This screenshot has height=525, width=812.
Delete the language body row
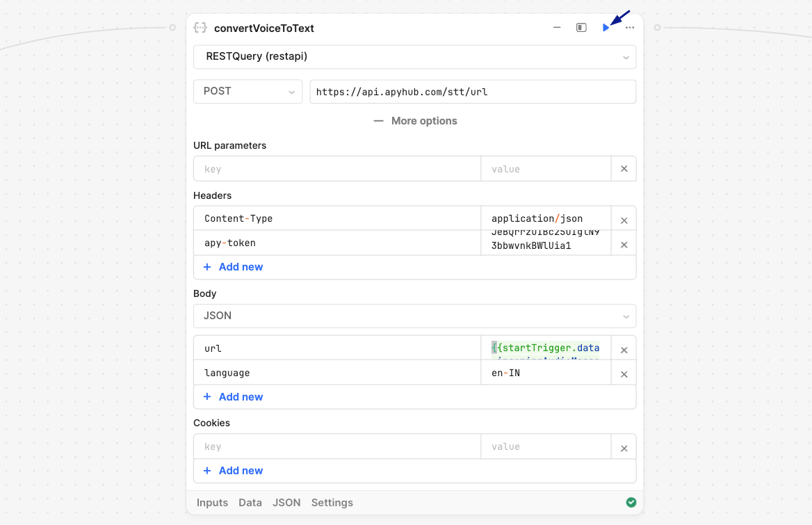(624, 374)
